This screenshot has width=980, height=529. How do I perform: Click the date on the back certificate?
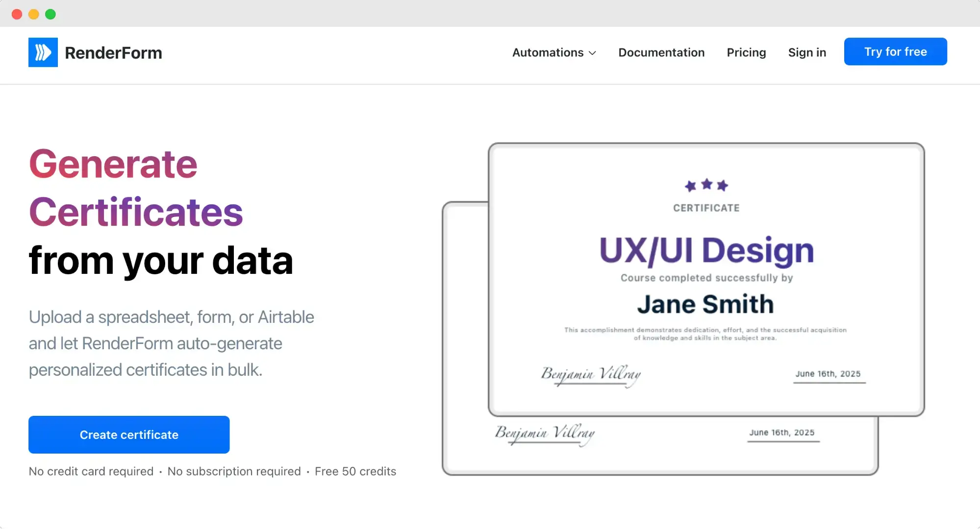coord(782,433)
